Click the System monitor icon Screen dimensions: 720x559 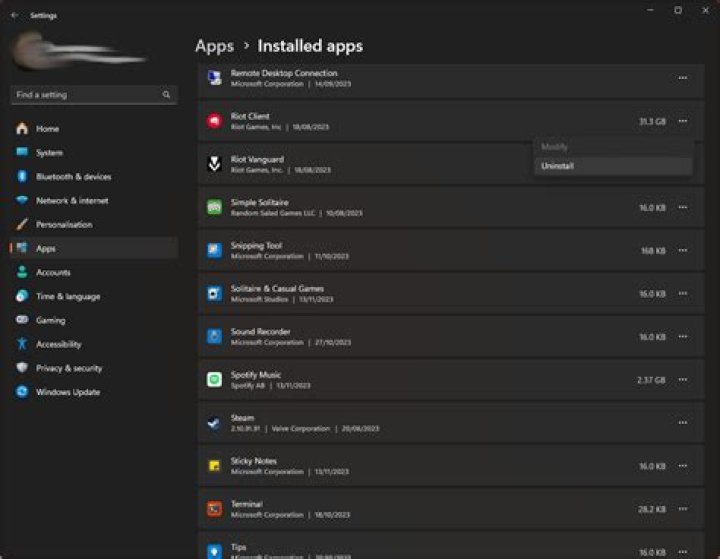pyautogui.click(x=22, y=152)
